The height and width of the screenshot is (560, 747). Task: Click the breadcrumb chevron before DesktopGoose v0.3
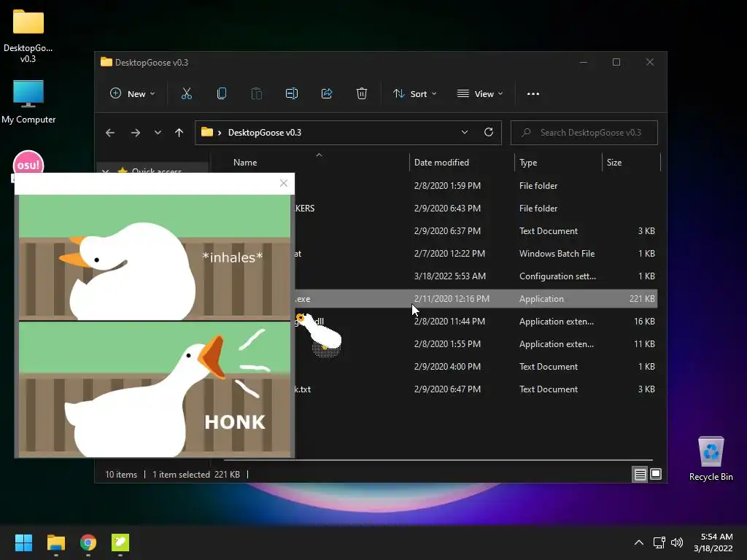(x=219, y=133)
